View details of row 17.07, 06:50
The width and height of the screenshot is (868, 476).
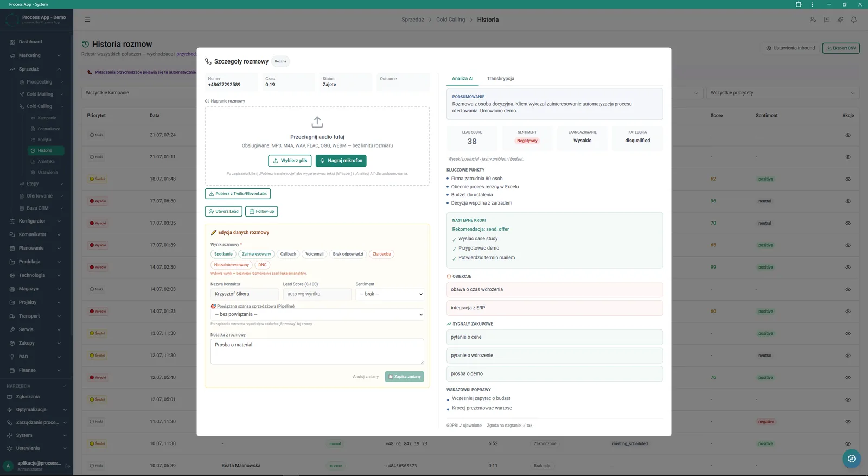(848, 201)
